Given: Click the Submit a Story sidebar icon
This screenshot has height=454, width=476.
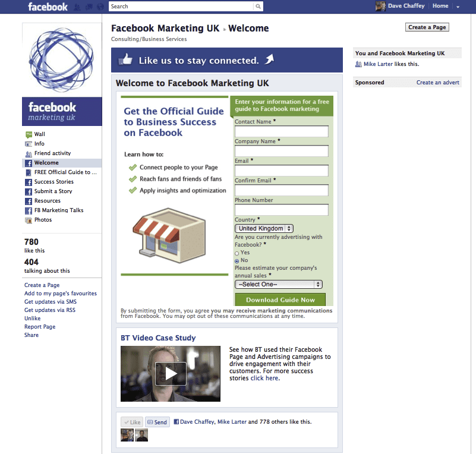Looking at the screenshot, I should pyautogui.click(x=29, y=191).
